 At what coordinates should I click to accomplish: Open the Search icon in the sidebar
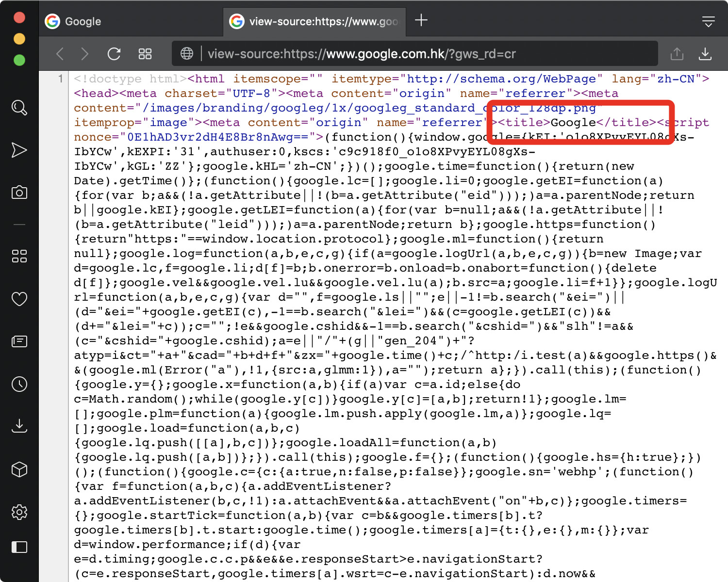point(19,107)
